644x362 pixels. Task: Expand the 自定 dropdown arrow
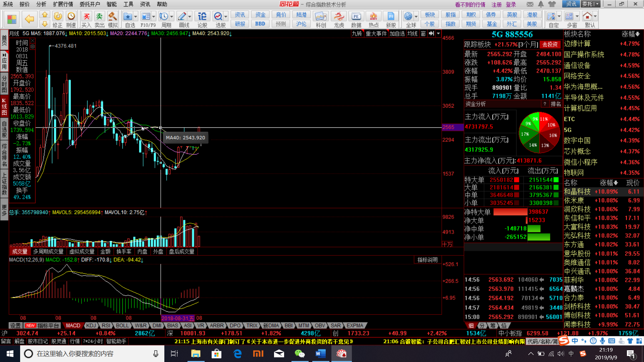click(559, 16)
